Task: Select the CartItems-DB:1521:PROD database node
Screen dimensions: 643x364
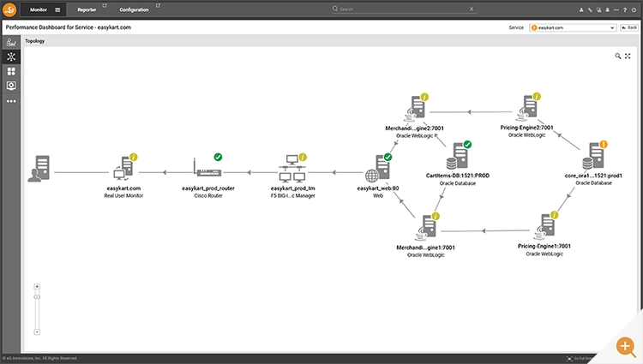Action: [x=458, y=156]
